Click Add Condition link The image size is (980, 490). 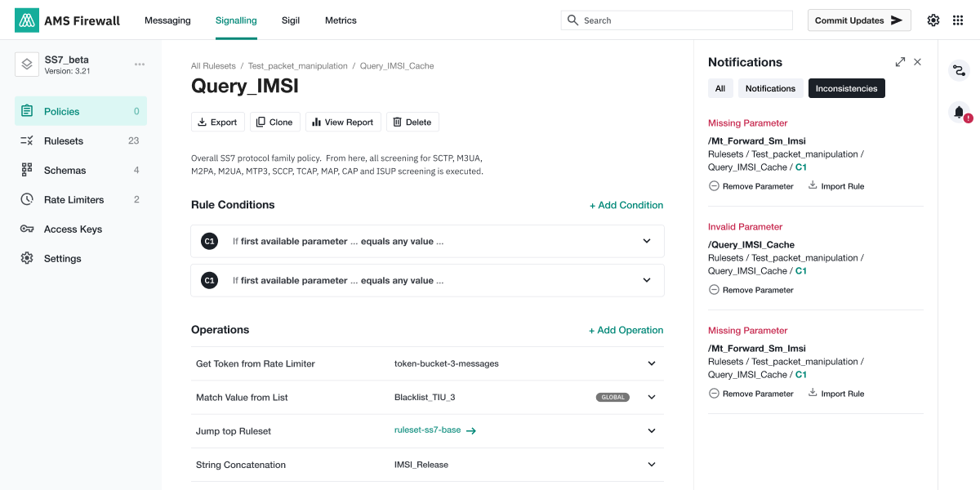pos(626,205)
